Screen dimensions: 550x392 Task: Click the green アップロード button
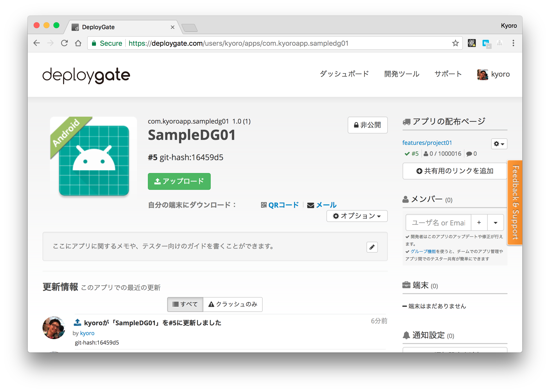179,181
